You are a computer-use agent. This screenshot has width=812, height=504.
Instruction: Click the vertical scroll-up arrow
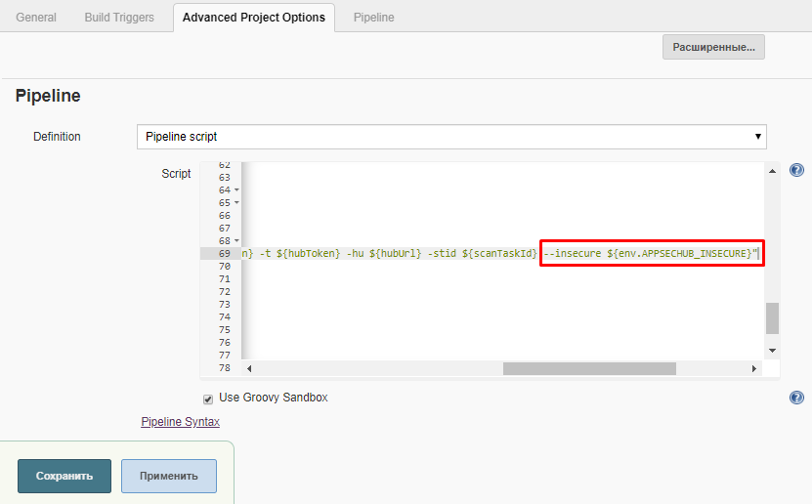(x=772, y=170)
